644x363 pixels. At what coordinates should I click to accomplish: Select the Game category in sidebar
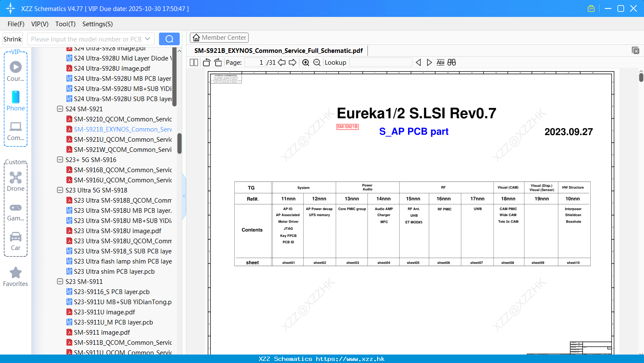click(x=16, y=212)
